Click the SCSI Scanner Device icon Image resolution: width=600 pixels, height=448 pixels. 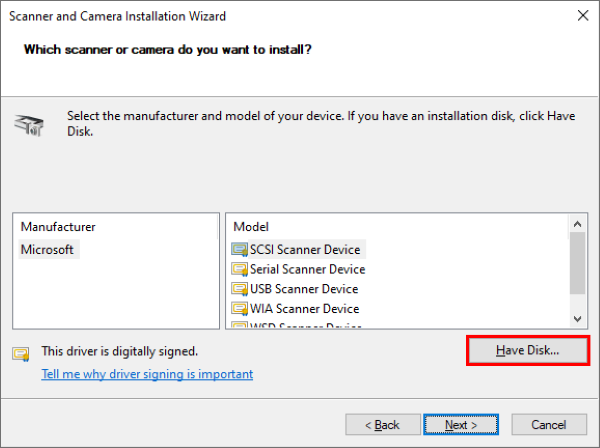point(239,249)
